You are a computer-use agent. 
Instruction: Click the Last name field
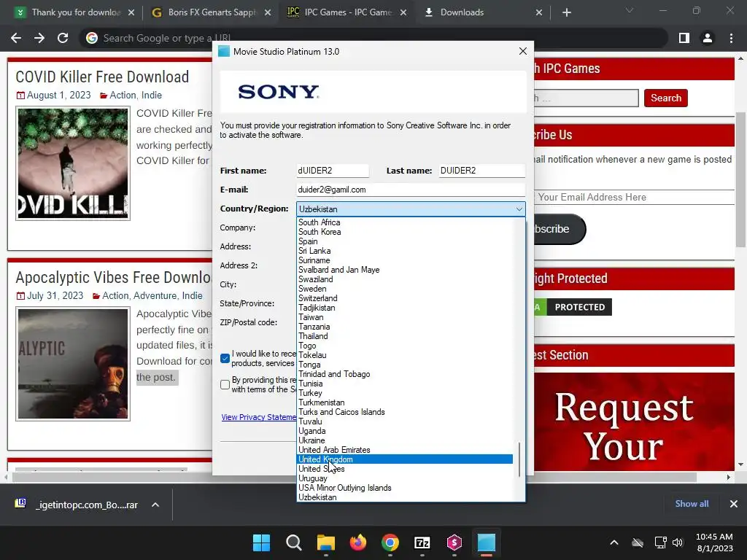(x=481, y=171)
